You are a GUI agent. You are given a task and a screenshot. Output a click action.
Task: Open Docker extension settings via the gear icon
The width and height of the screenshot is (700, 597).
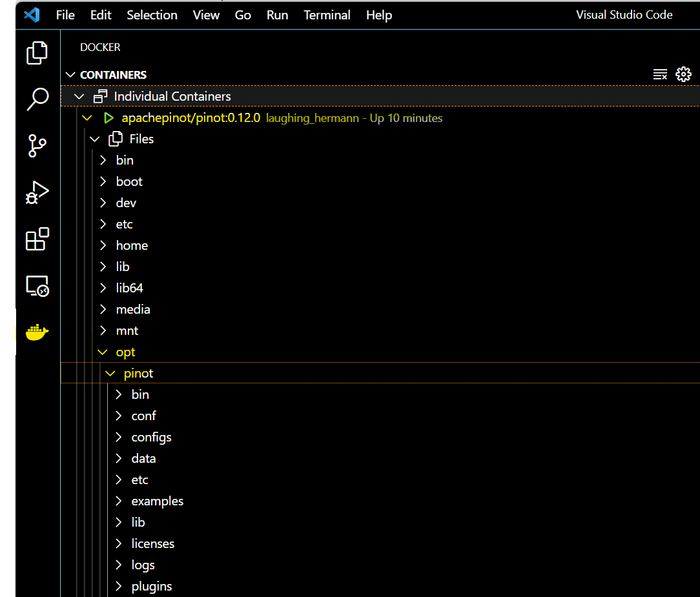click(683, 74)
